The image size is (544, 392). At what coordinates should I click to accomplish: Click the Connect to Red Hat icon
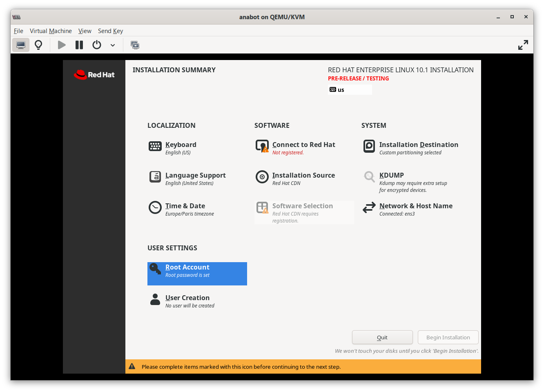pyautogui.click(x=262, y=146)
